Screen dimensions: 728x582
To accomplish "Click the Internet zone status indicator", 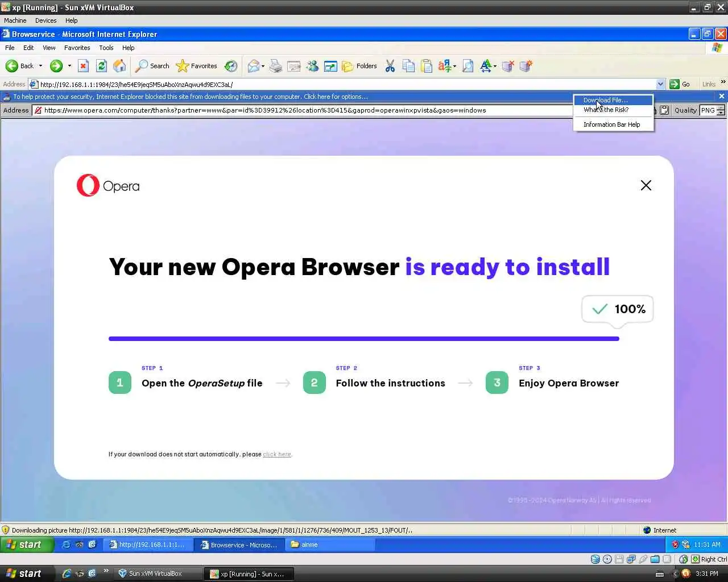I will coord(660,530).
